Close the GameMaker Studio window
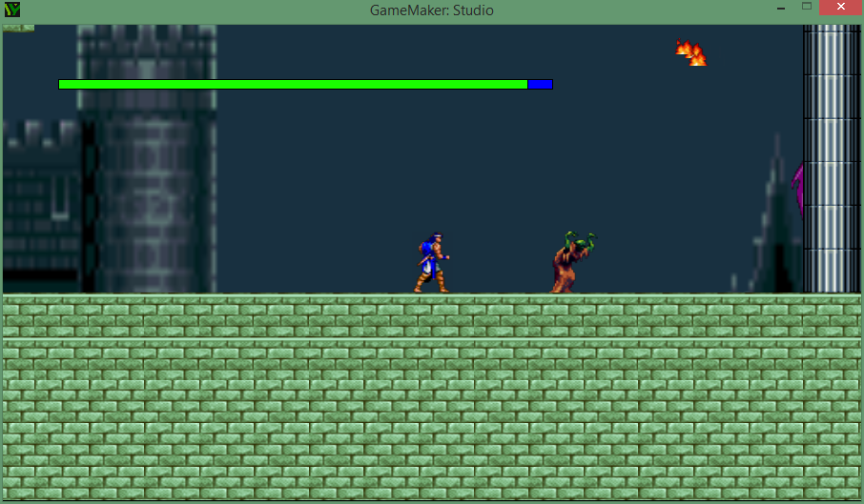This screenshot has height=504, width=864. point(843,8)
